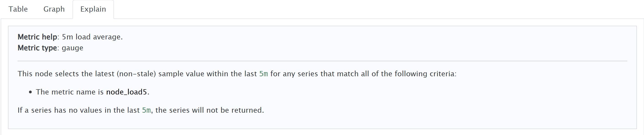This screenshot has width=644, height=135.
Task: Click the green 5m in the 'no values' sentence
Action: tap(146, 110)
